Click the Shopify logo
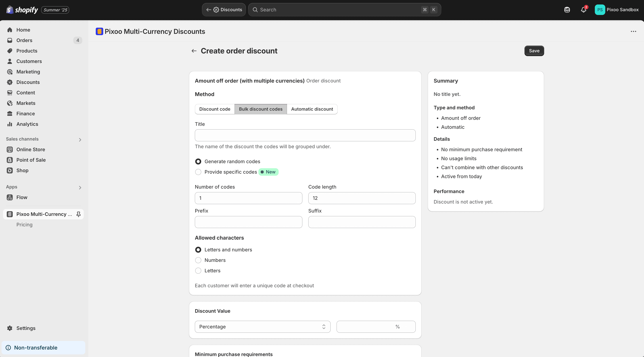Viewport: 644px width, 357px height. (22, 10)
